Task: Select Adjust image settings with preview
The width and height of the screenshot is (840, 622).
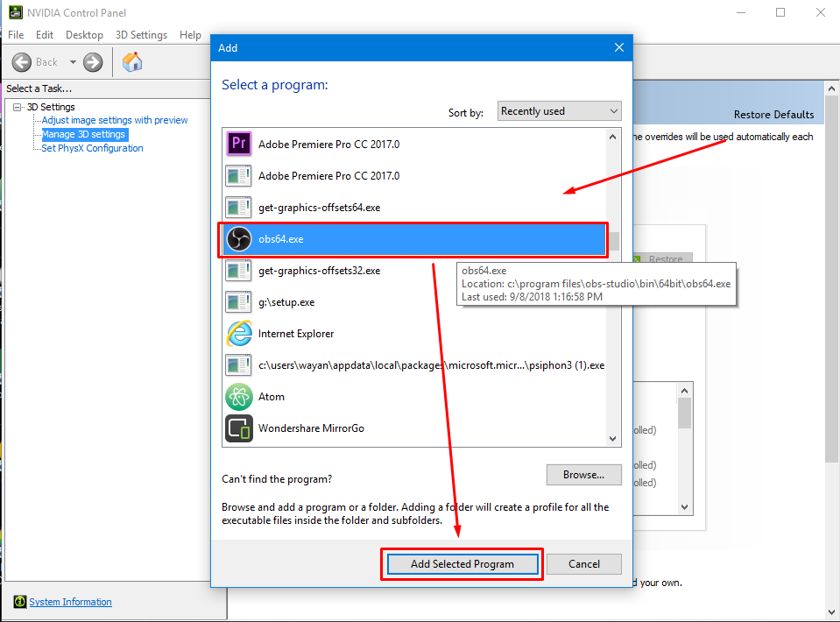Action: 115,120
